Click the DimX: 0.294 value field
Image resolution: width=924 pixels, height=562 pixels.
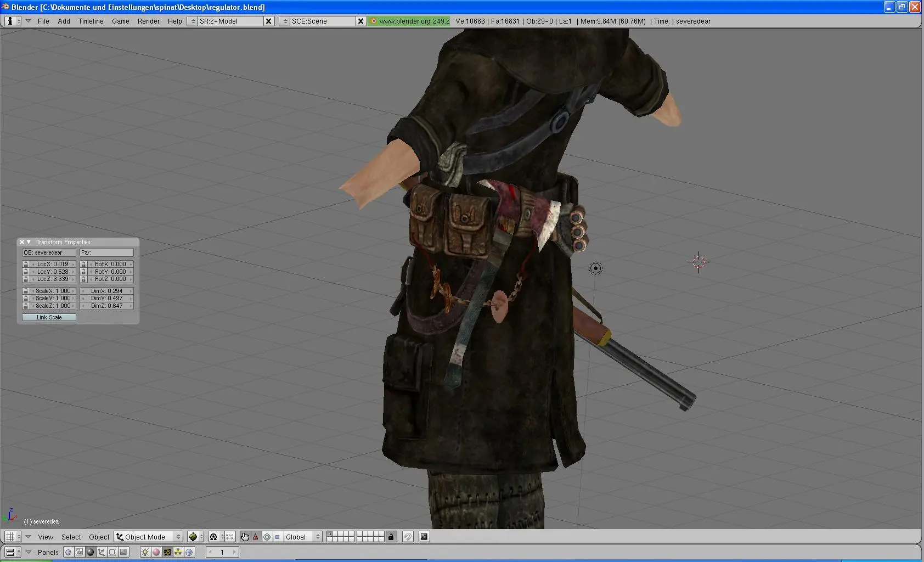click(106, 291)
